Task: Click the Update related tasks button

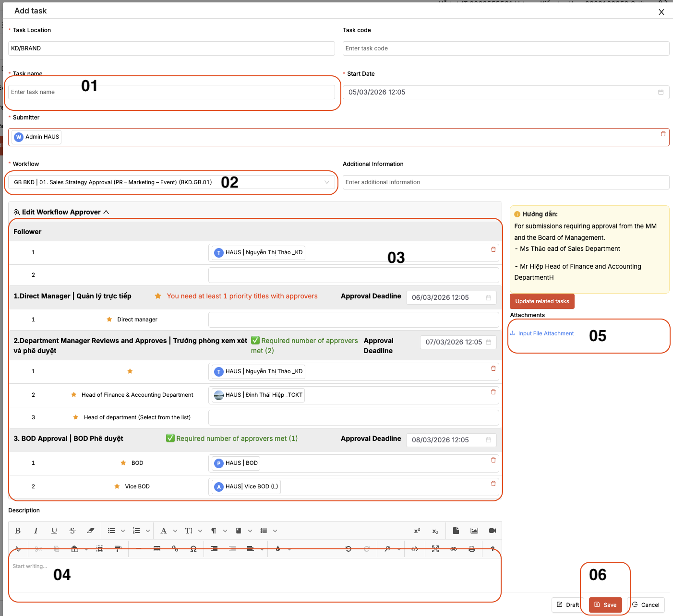Action: [542, 301]
